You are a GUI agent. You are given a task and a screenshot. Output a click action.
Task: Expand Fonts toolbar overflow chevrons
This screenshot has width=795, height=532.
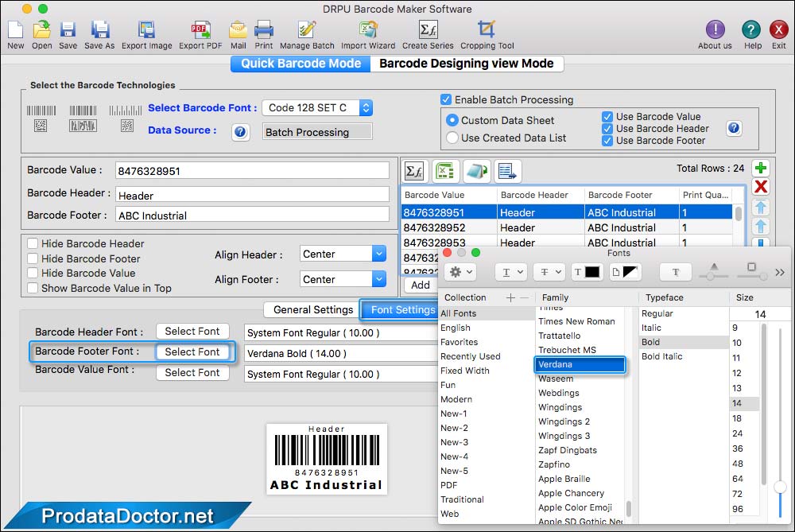780,272
